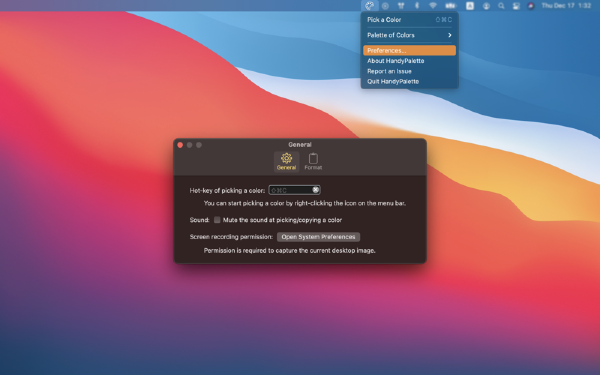Clear the hot-key with the X icon
The width and height of the screenshot is (600, 375).
coord(315,190)
